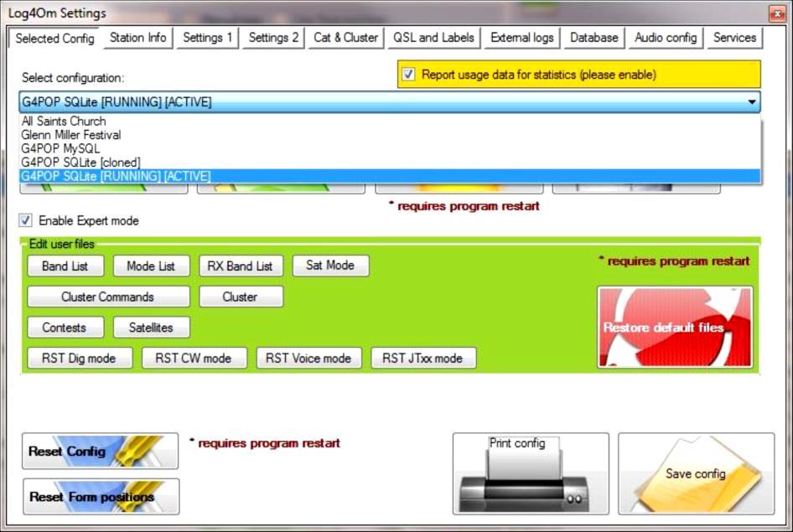The height and width of the screenshot is (532, 793).
Task: Click the Cluster button
Action: coord(241,297)
